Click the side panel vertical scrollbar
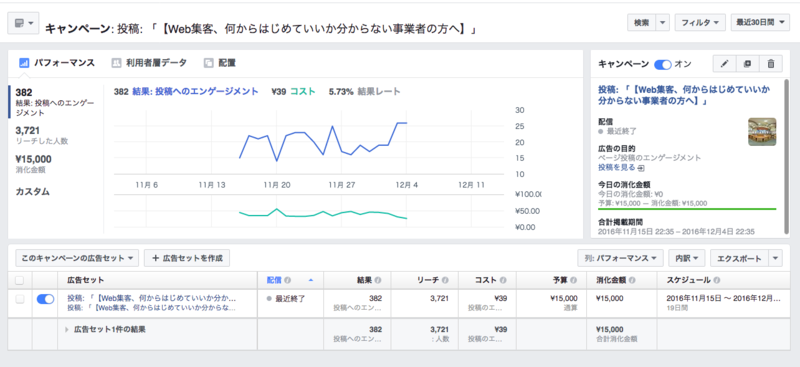 point(788,156)
